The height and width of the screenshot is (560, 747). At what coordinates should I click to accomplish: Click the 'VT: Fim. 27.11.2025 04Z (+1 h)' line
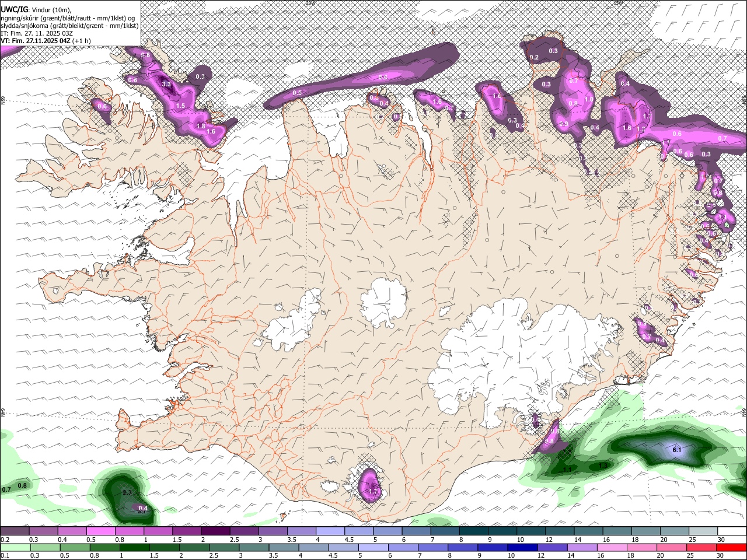click(46, 41)
